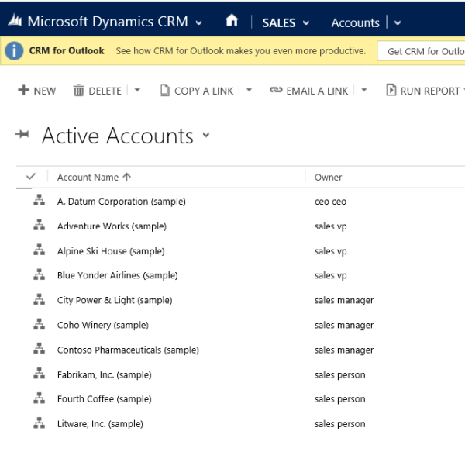Viewport: 465px width, 476px height.
Task: Click the Get CRM for Outlook button
Action: [422, 51]
